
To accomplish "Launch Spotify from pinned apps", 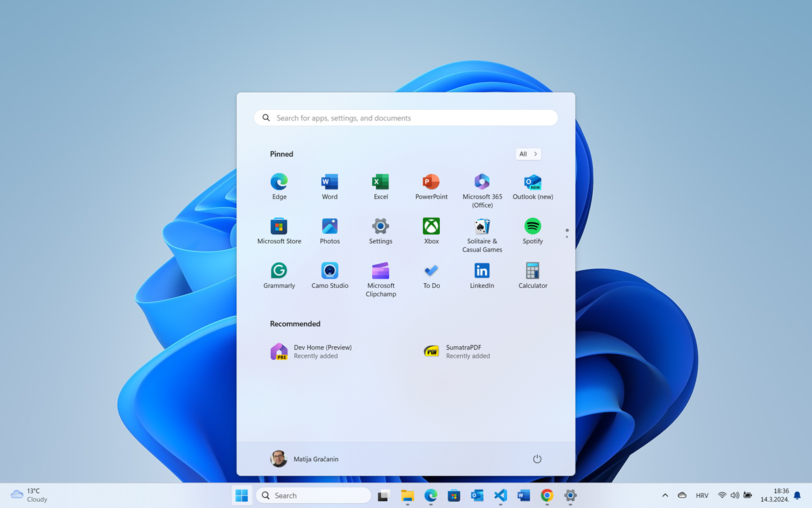I will click(x=533, y=231).
